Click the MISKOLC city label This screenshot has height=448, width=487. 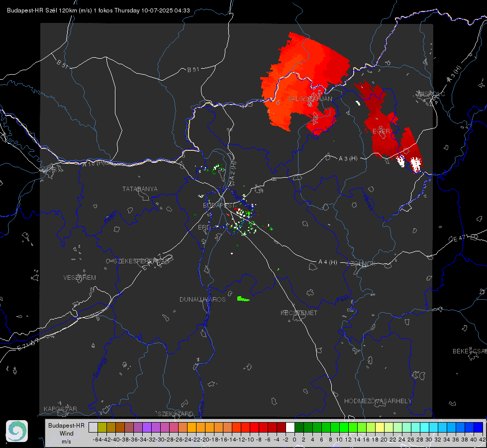tap(431, 94)
